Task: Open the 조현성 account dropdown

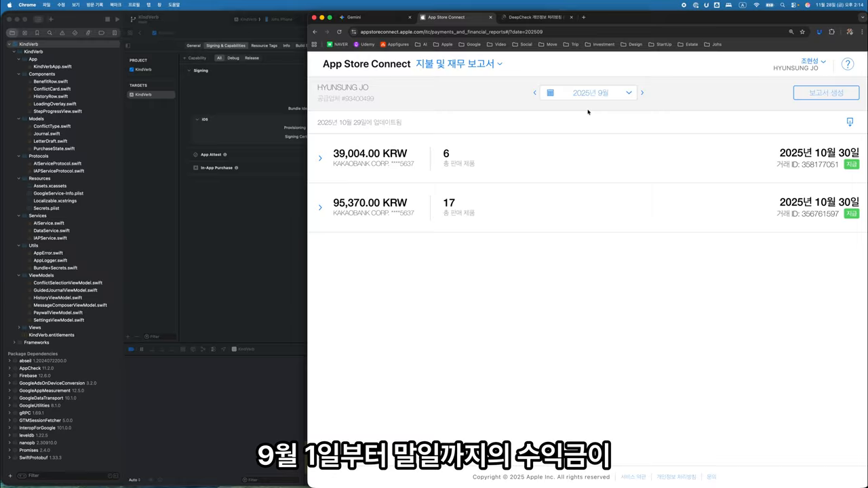Action: [813, 61]
